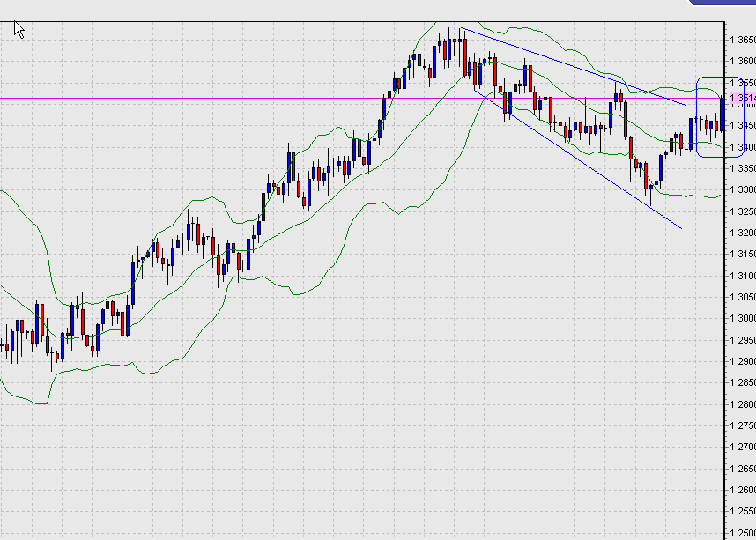Click the 1.2550 price axis label
The height and width of the screenshot is (540, 756).
point(743,511)
